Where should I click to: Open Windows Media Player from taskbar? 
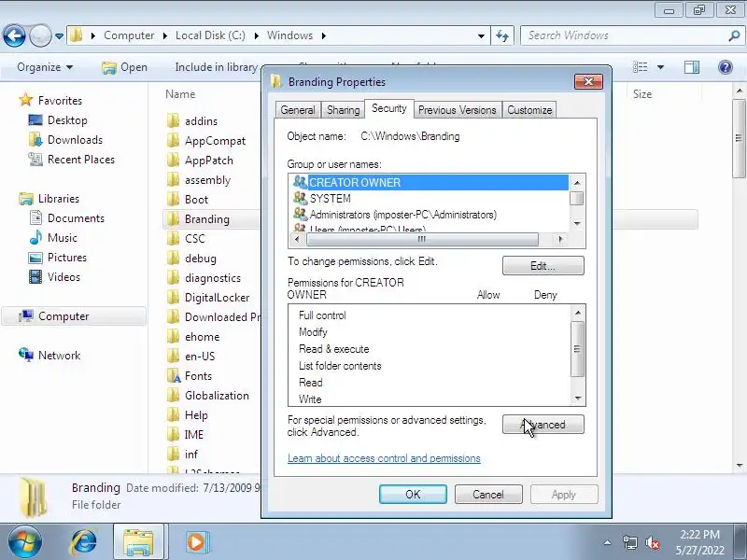point(196,542)
